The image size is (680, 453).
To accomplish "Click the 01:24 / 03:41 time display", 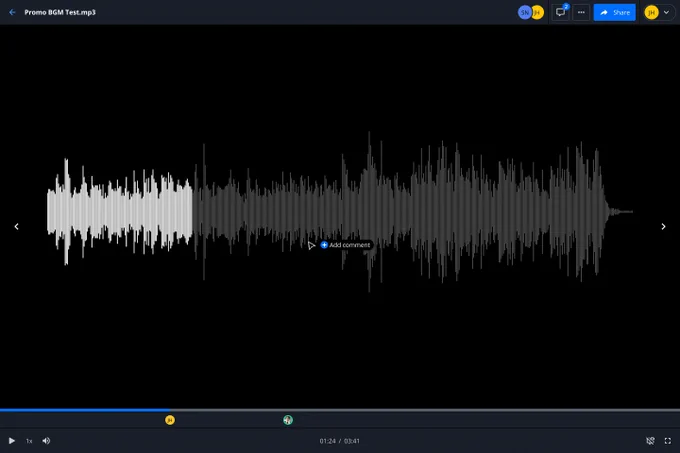I will tap(340, 441).
